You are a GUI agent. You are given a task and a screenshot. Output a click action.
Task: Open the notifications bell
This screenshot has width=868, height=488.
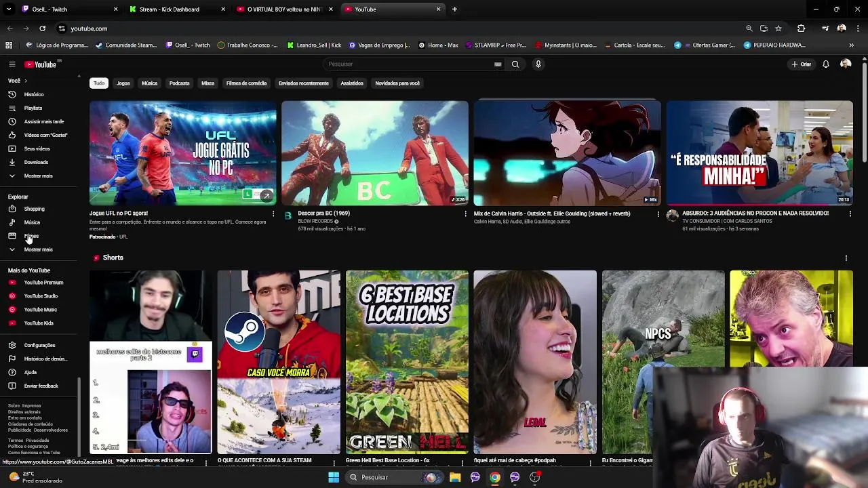point(826,64)
